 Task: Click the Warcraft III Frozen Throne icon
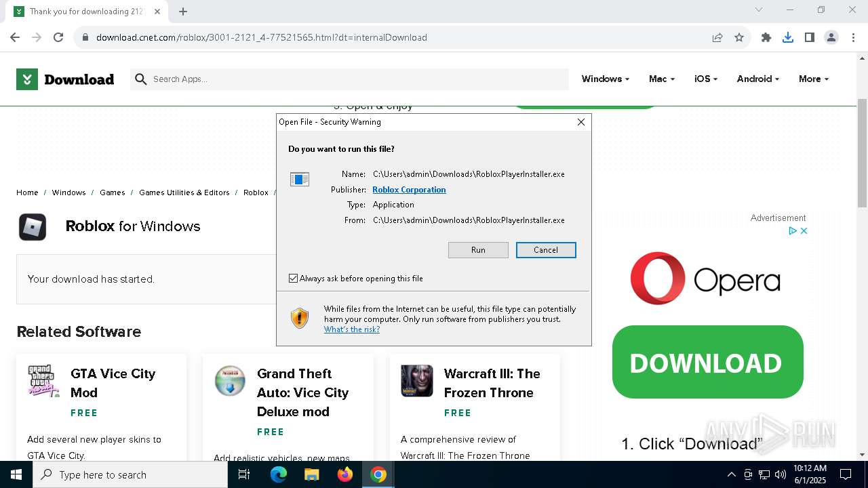(x=417, y=380)
